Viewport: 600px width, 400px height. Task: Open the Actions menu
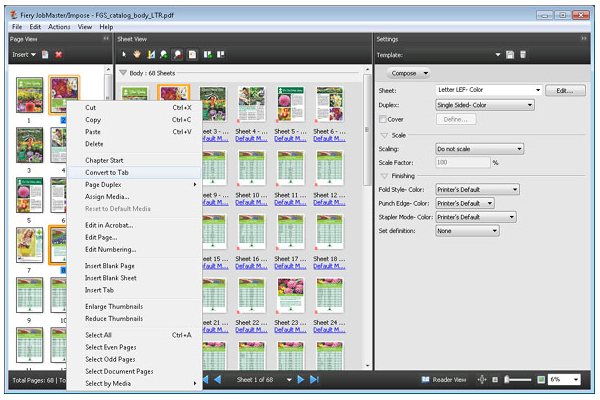pyautogui.click(x=59, y=27)
